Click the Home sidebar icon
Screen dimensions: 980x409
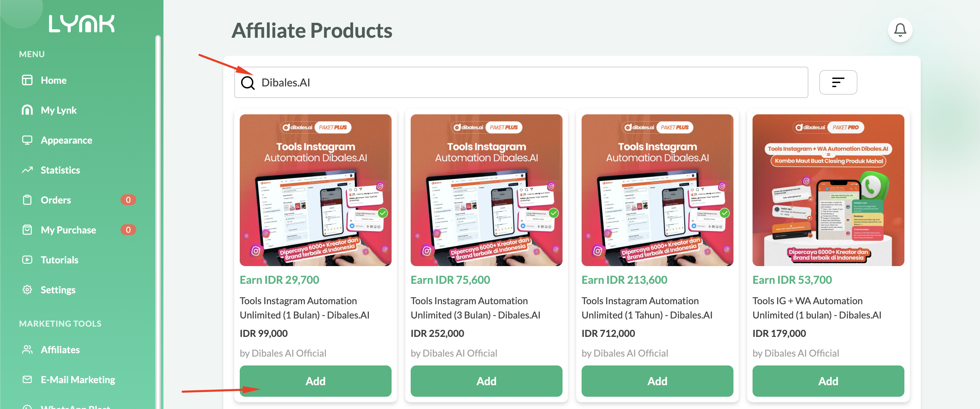[27, 80]
